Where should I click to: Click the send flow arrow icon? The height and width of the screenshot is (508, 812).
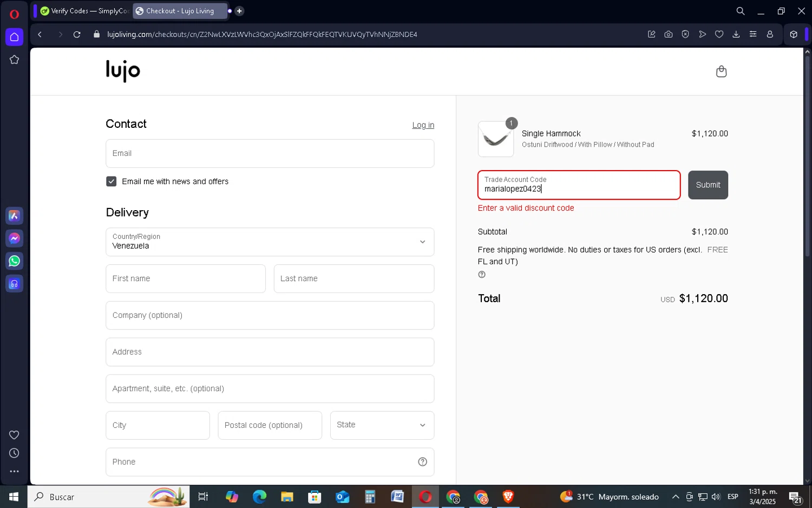703,34
